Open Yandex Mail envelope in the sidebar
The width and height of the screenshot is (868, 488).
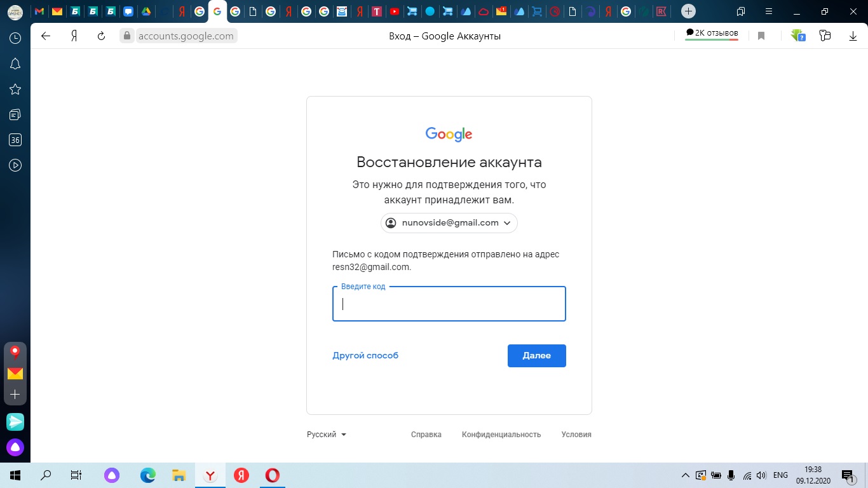click(x=15, y=374)
